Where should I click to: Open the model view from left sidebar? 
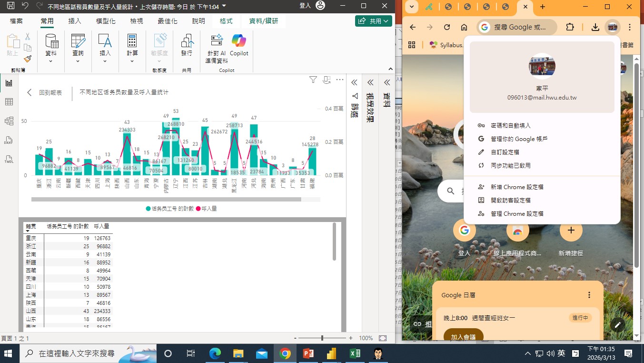[9, 121]
